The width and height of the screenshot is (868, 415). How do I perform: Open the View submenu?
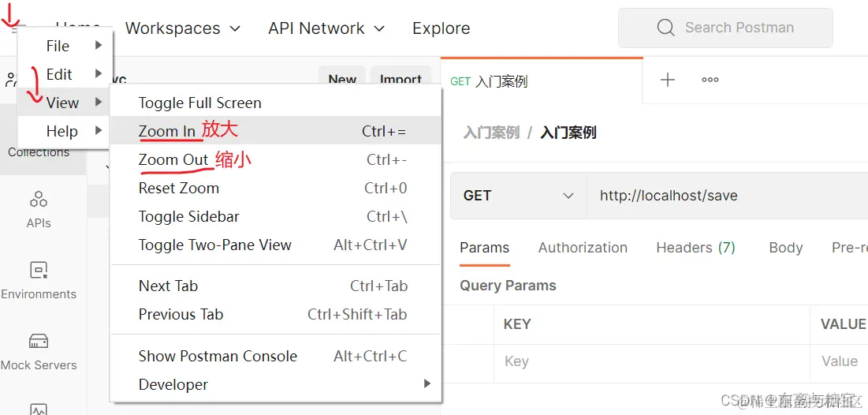click(x=65, y=103)
